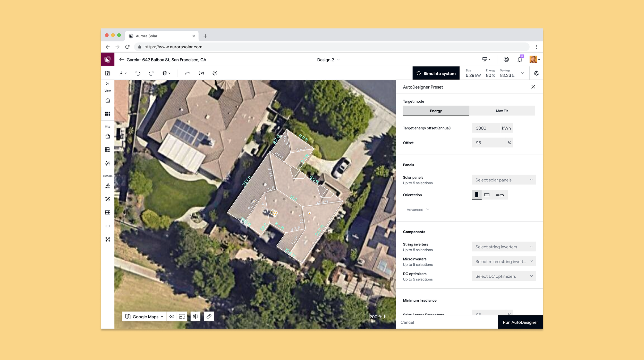Click the undo arrow icon
The width and height of the screenshot is (644, 360).
[138, 73]
